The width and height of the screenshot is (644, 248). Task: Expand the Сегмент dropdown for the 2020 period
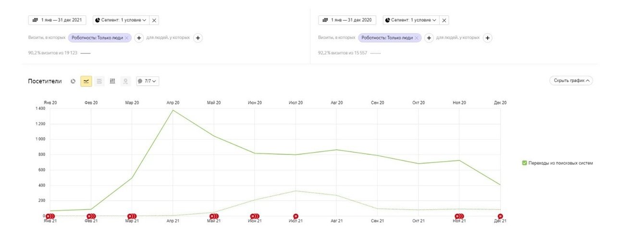tap(411, 20)
